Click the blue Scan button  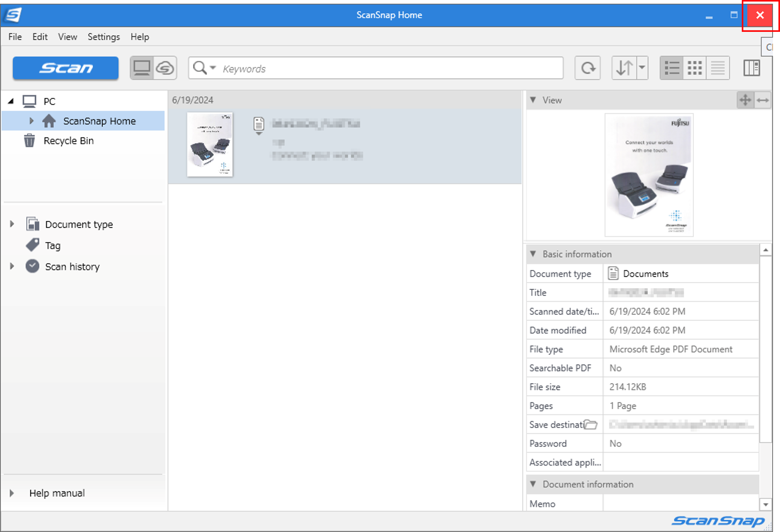[65, 68]
